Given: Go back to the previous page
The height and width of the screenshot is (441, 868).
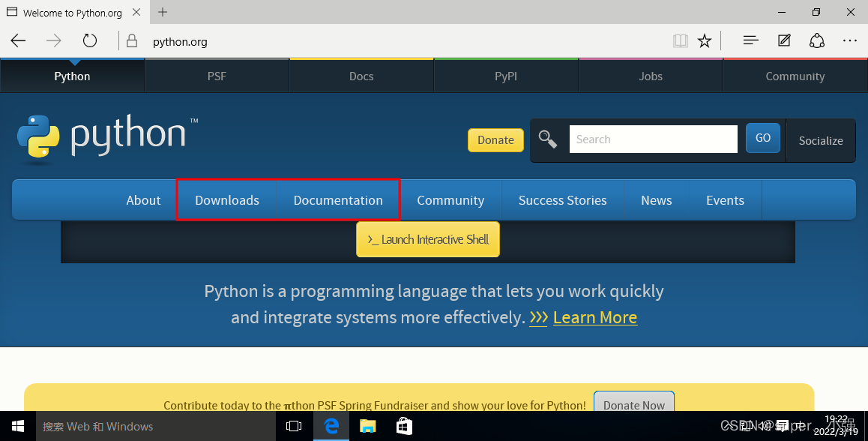Looking at the screenshot, I should 18,40.
